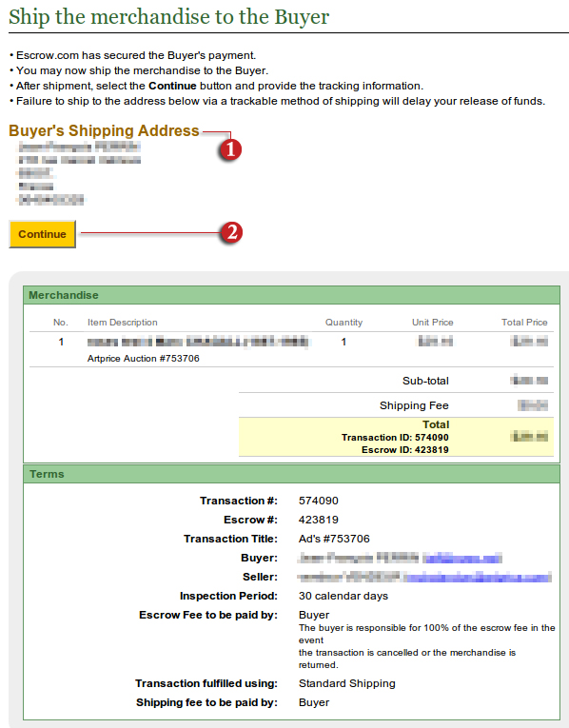Click the Terms section header
Screen dimensions: 569x728
[291, 474]
